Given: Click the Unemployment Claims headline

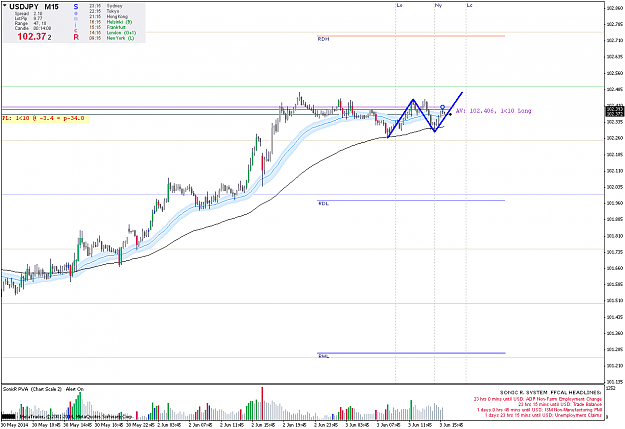Looking at the screenshot, I should click(x=543, y=415).
